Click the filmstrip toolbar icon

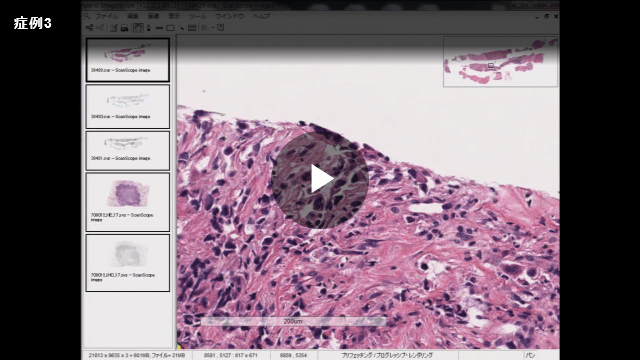(192, 28)
